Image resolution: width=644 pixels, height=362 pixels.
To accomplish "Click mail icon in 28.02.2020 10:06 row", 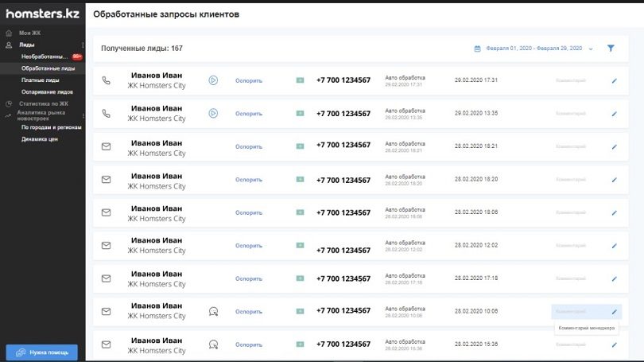I will (106, 311).
